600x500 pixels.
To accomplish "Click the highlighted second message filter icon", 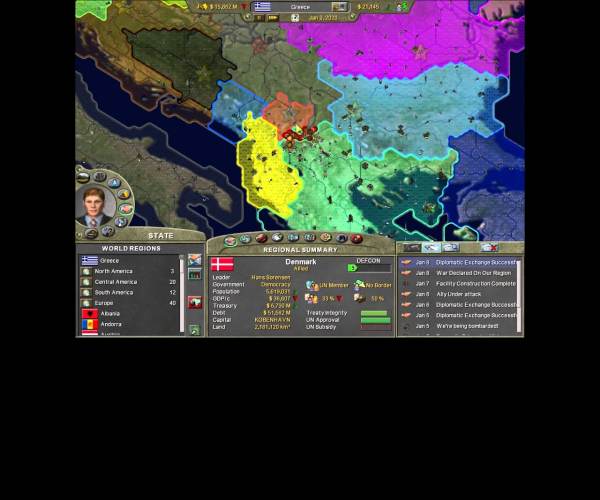I will coord(431,248).
